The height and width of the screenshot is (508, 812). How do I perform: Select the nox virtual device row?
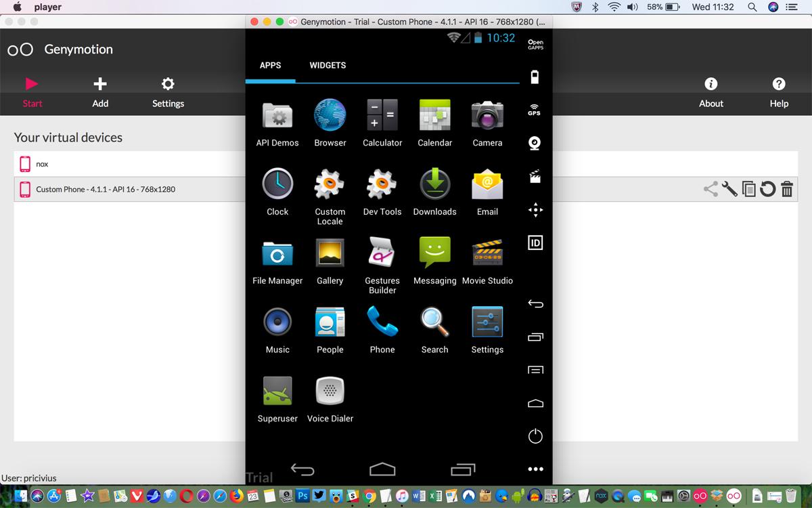129,164
